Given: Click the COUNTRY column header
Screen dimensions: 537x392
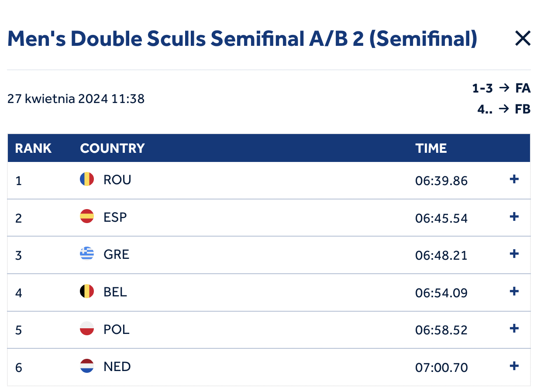Looking at the screenshot, I should pos(112,148).
